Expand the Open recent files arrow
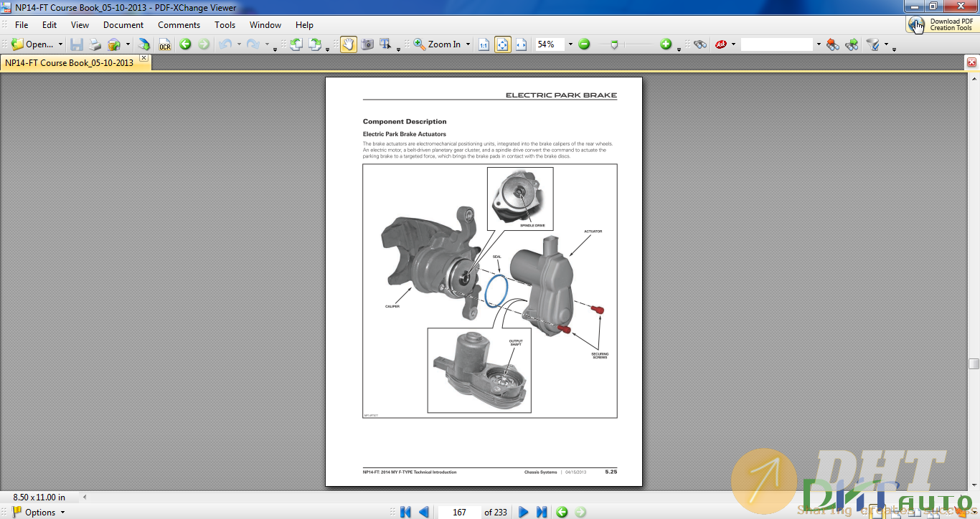Image resolution: width=980 pixels, height=519 pixels. click(x=60, y=44)
